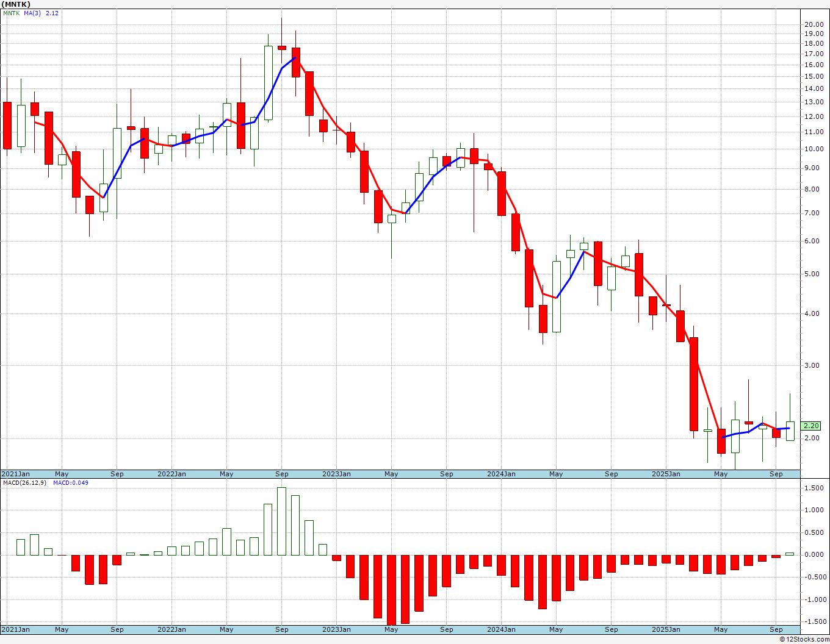Click the green 2.20 current price tag

pyautogui.click(x=811, y=426)
